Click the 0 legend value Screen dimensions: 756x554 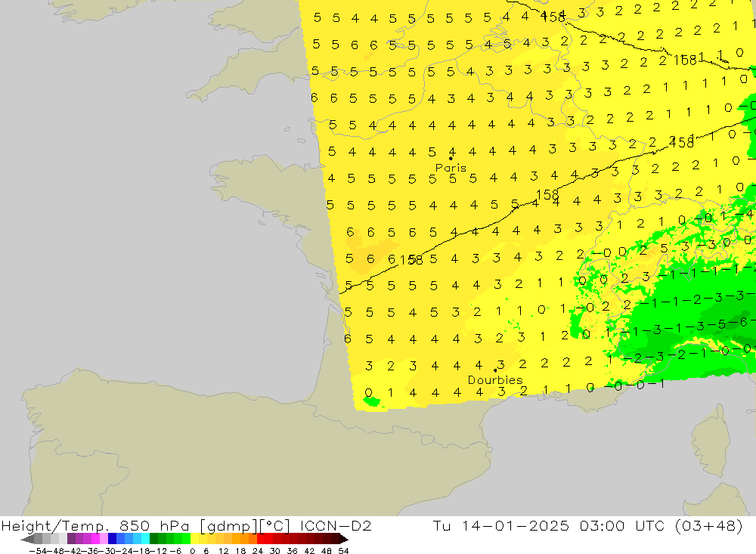click(x=192, y=551)
